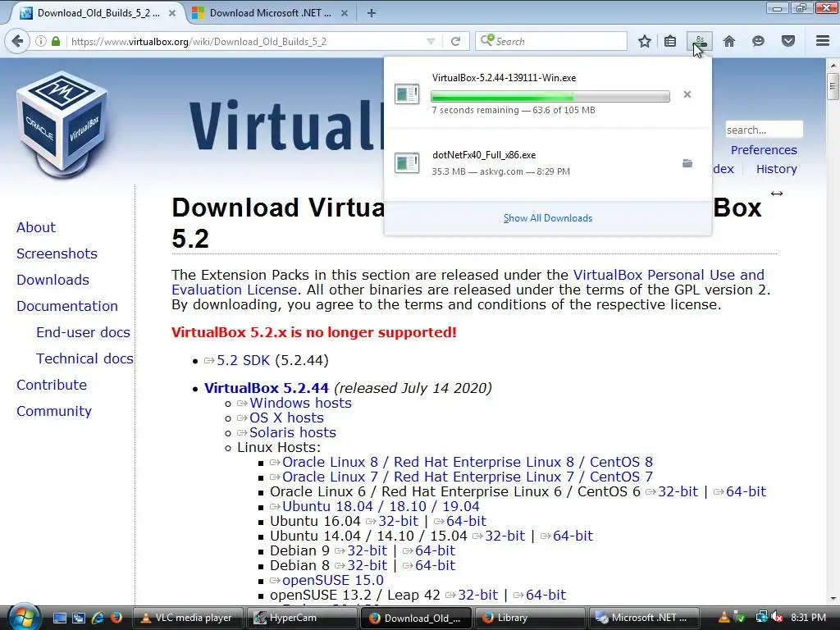
Task: Open the bookmarks list icon
Action: (670, 41)
